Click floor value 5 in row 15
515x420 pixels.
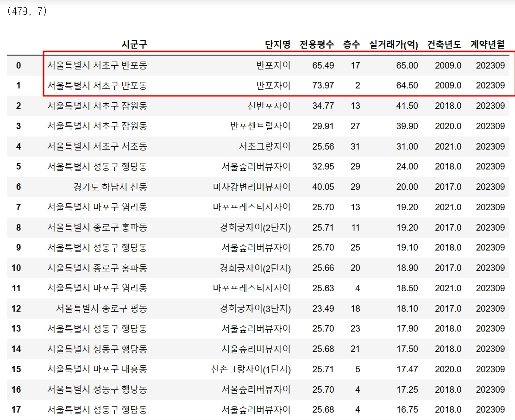(x=358, y=369)
